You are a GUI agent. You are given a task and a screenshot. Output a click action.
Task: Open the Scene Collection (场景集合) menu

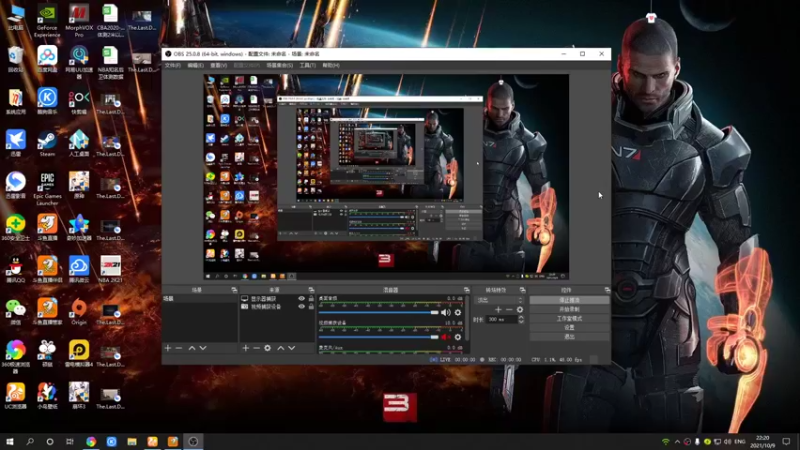click(280, 65)
